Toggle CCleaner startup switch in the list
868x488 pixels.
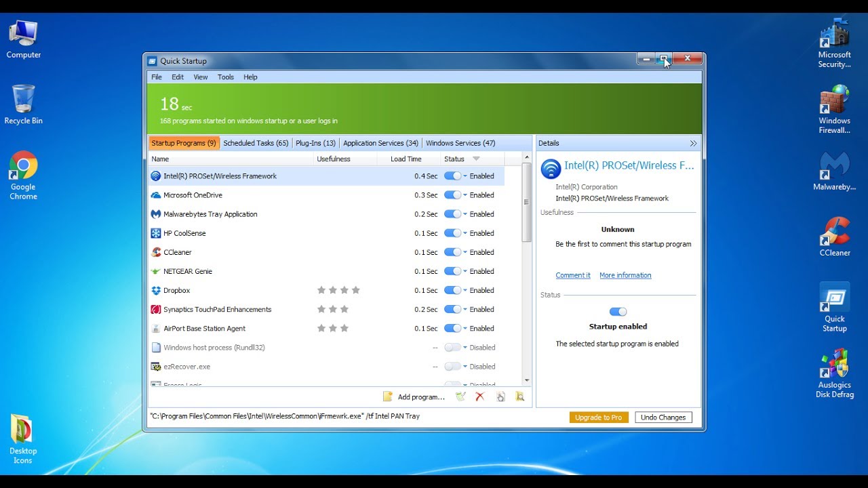coord(452,252)
